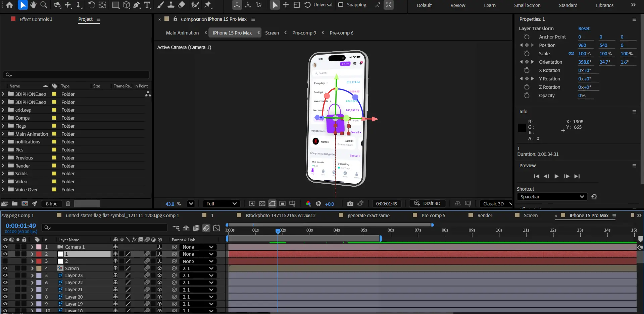This screenshot has height=314, width=644.
Task: Click the Home icon
Action: coord(9,5)
